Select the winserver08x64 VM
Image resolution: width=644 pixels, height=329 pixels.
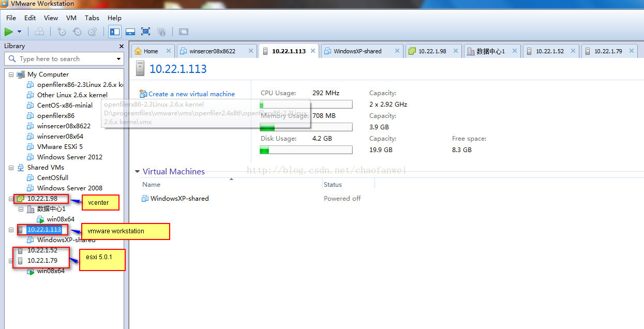pyautogui.click(x=60, y=137)
